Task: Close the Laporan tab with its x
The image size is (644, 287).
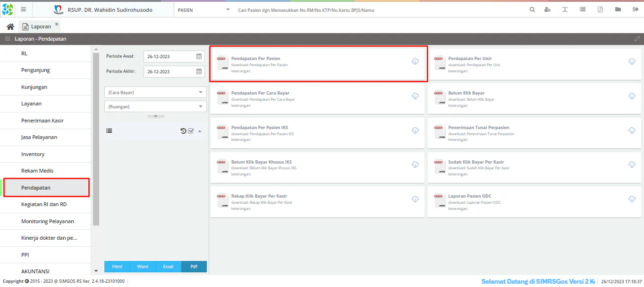Action: pyautogui.click(x=57, y=24)
